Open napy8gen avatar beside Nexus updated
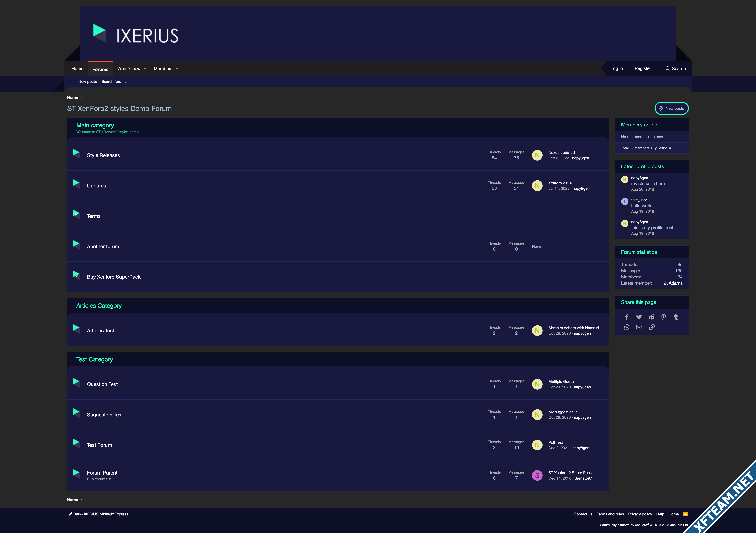This screenshot has width=756, height=533. click(537, 155)
